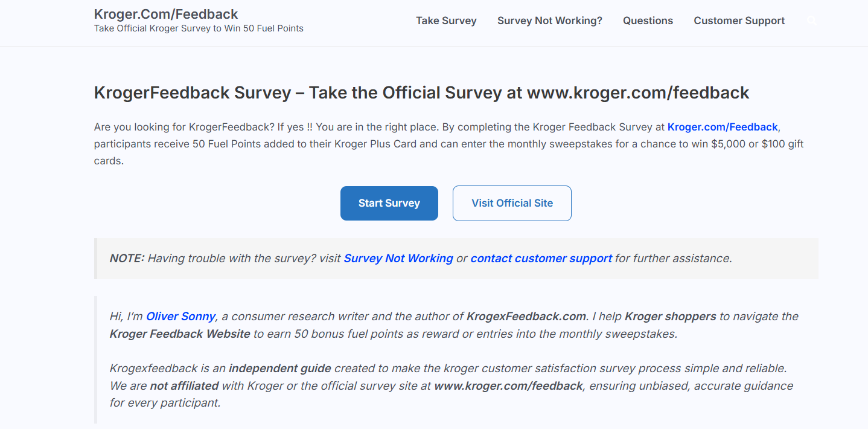Click the KrogerFeedback Survey page heading
Viewport: 868px width, 429px height.
pos(421,92)
